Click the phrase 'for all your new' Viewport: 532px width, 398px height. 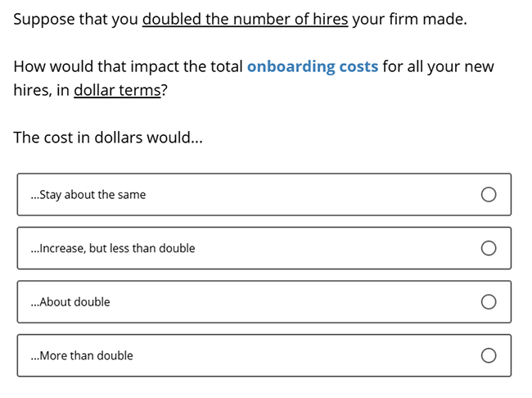438,66
